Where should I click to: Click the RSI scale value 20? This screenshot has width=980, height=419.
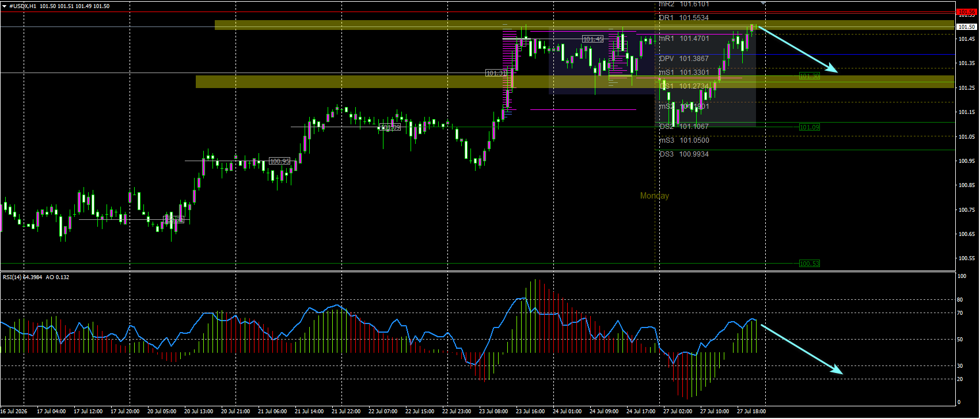960,379
